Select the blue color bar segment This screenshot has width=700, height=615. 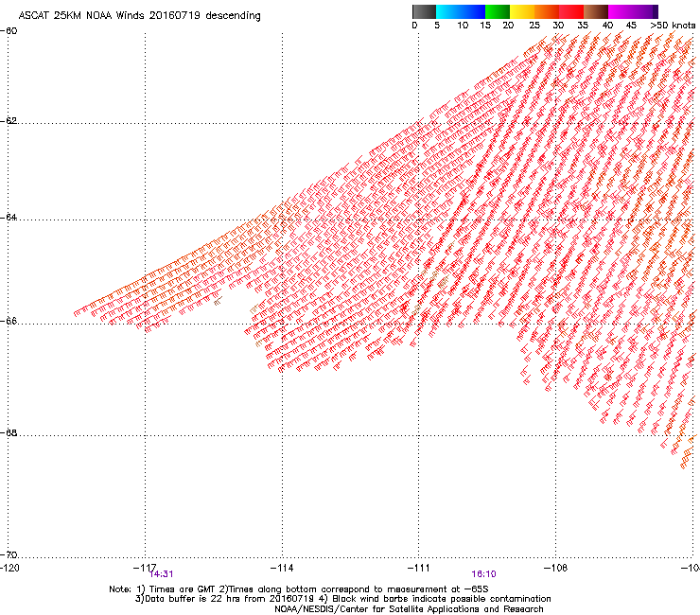click(473, 11)
